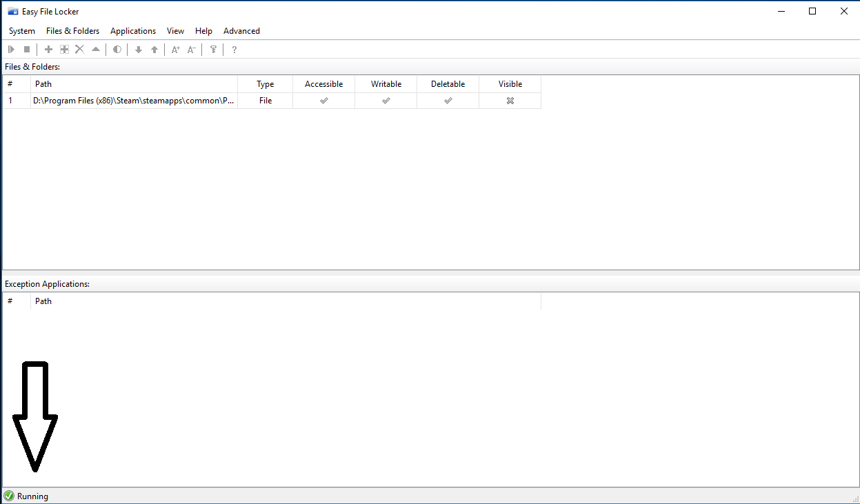Click the green Running status icon

tap(9, 496)
